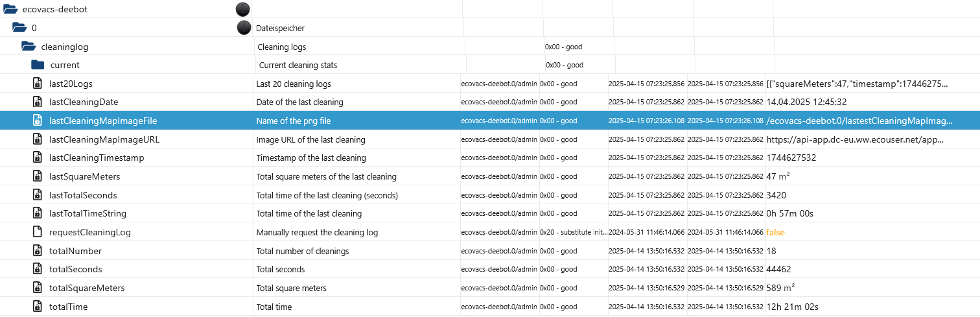
Task: Click the state icon of totalSeconds
Action: (38, 269)
